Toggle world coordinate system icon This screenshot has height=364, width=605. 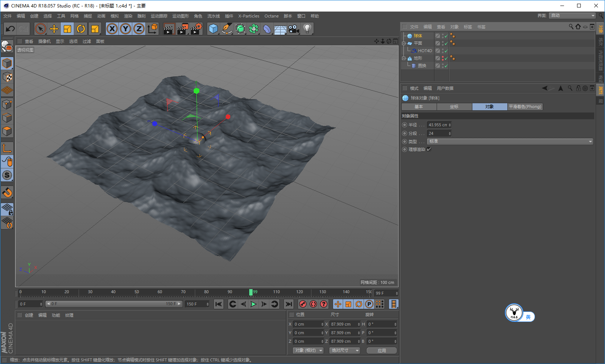(x=152, y=29)
